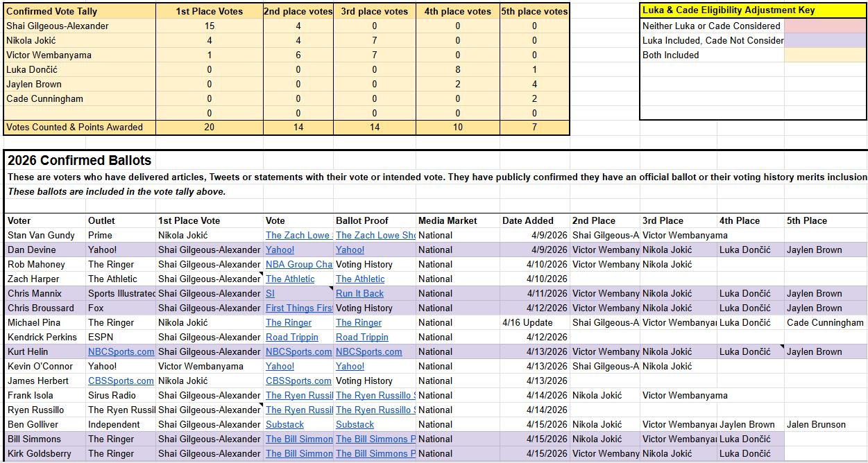Select Shai Gilgeous-Alexander's 15 first-place votes cell
The width and height of the screenshot is (868, 463).
210,26
